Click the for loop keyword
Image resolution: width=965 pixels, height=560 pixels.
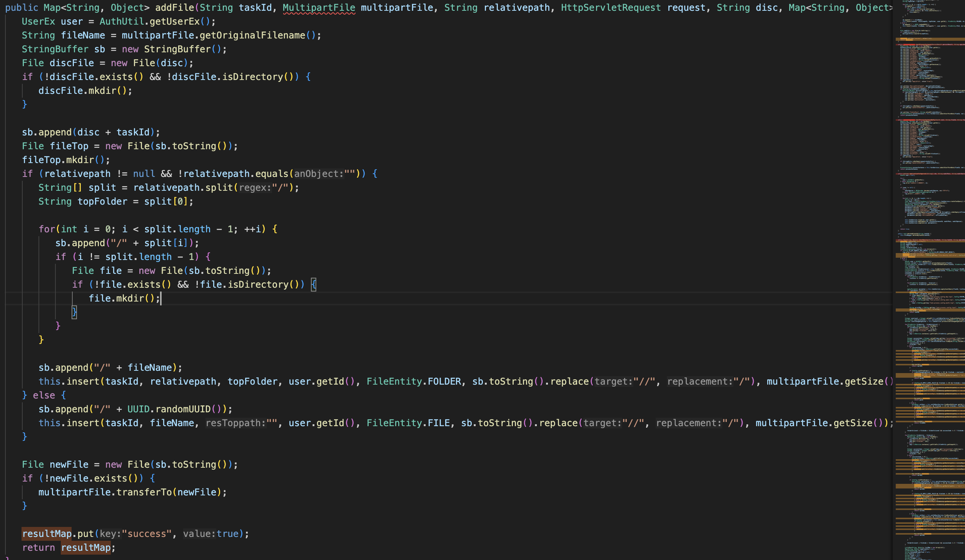(47, 229)
